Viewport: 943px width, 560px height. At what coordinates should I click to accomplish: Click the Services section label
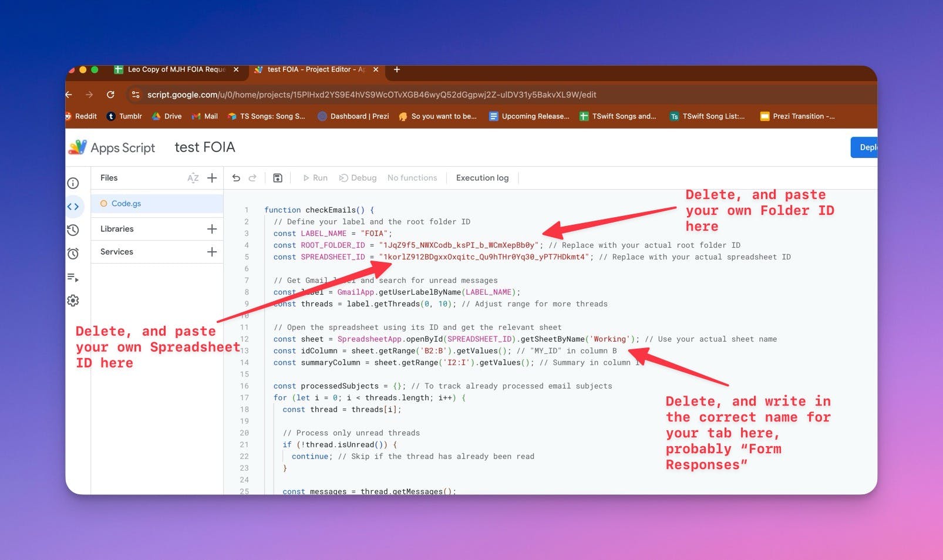pyautogui.click(x=117, y=252)
